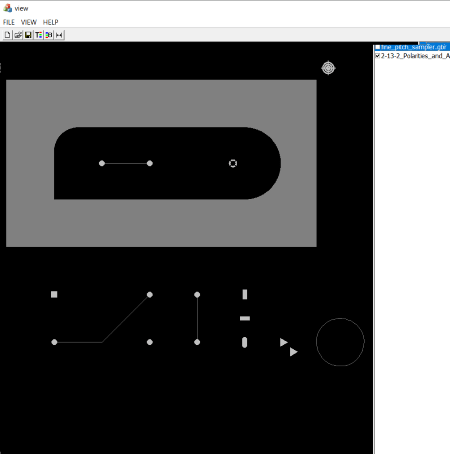The height and width of the screenshot is (454, 450).
Task: Uncheck the 2-13-2_Polarities_and layer checkbox
Action: (378, 56)
